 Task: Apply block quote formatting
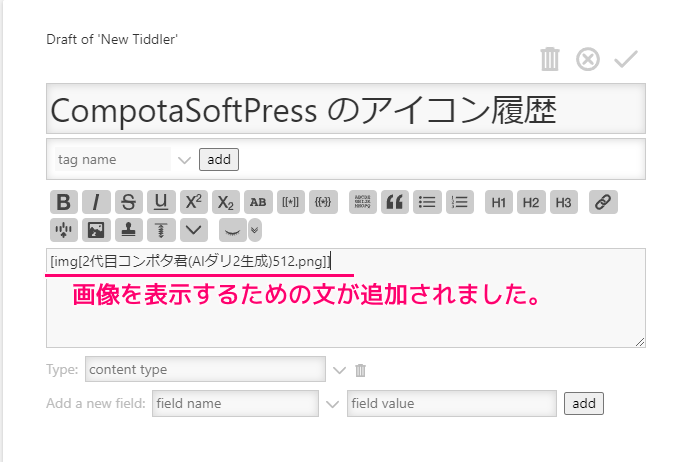click(395, 202)
